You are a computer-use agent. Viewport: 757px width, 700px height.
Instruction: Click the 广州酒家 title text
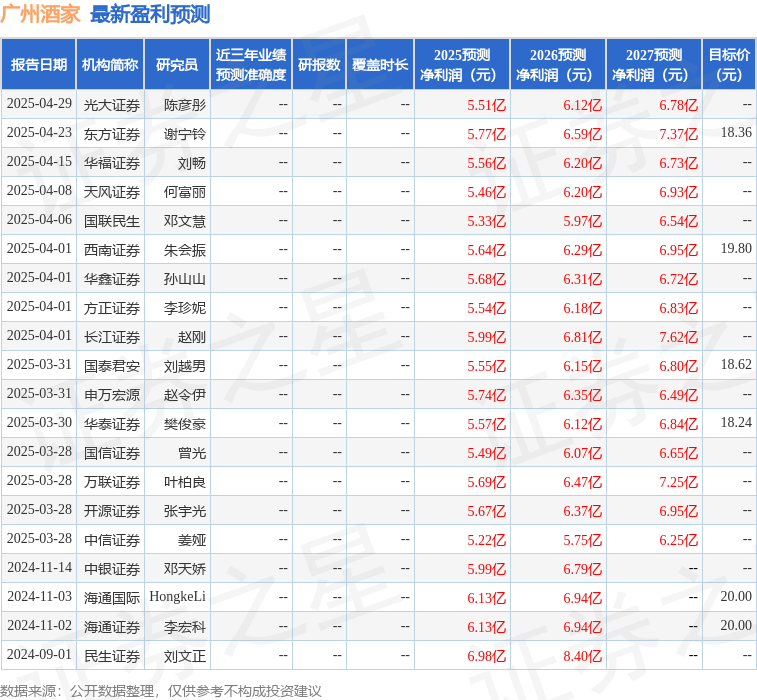pyautogui.click(x=40, y=14)
